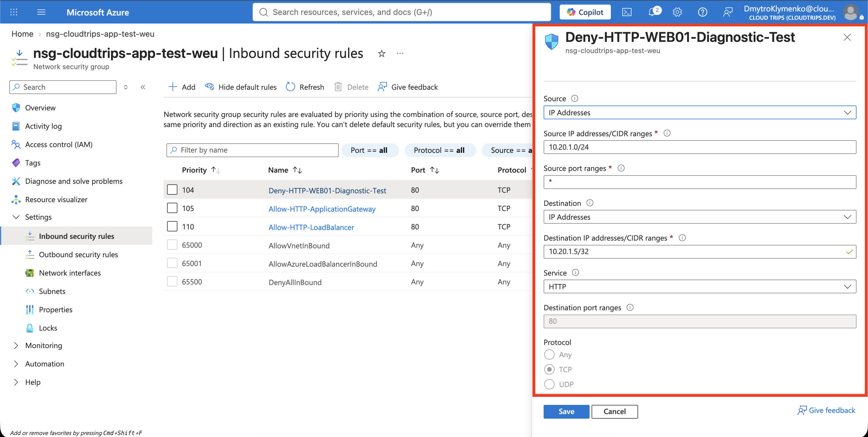
Task: Select the Any protocol radio button
Action: (549, 354)
